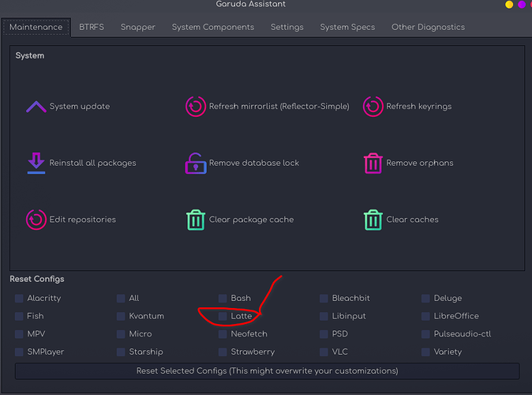Enable the Kvantum checkbox
The width and height of the screenshot is (532, 395).
coord(121,316)
